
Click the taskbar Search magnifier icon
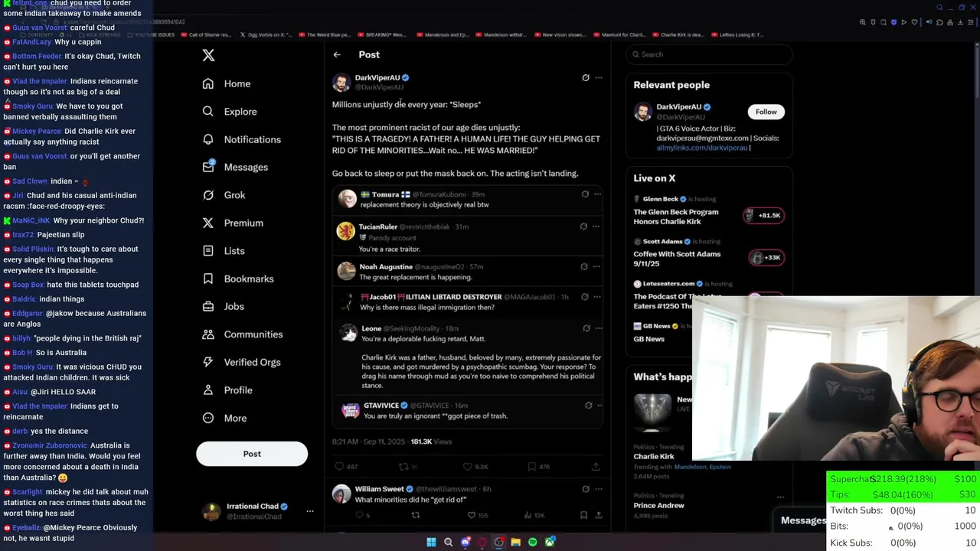coord(449,542)
